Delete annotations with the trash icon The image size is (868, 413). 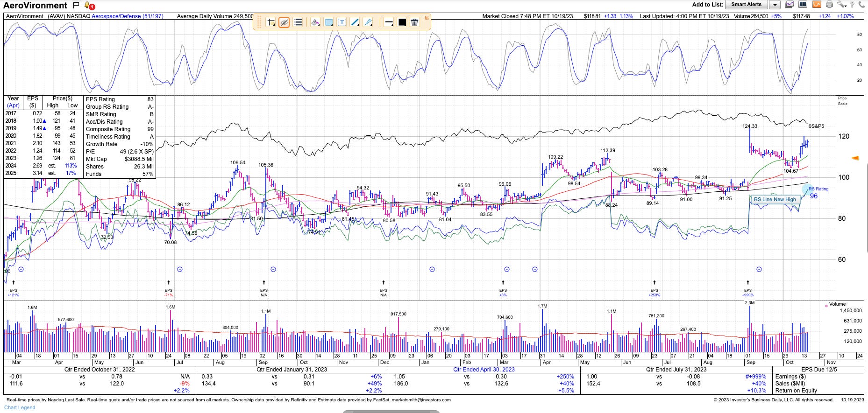point(415,22)
